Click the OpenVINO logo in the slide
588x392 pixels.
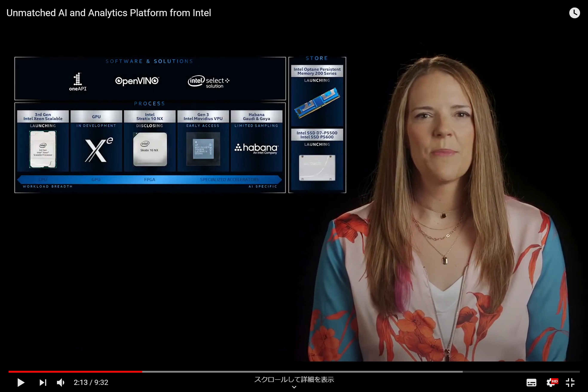click(137, 81)
